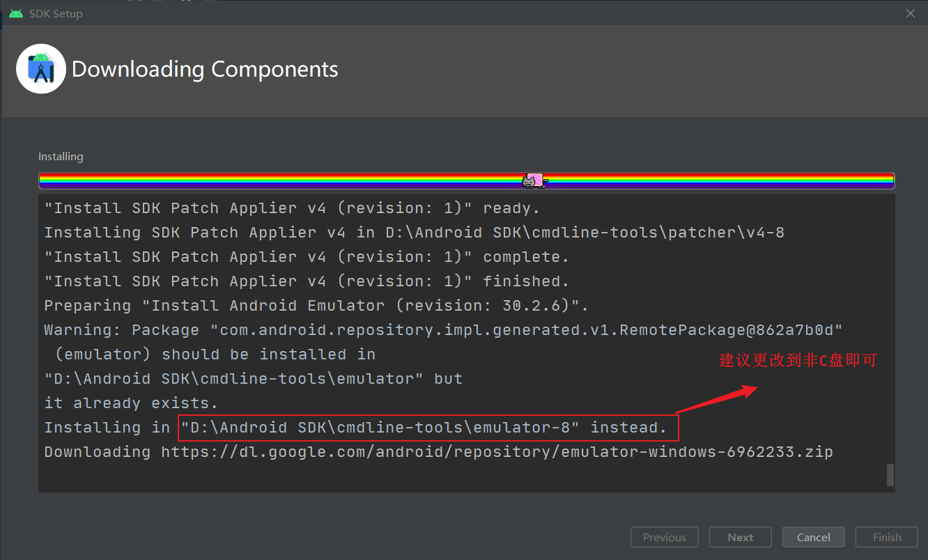
Task: Click the 'Installing SDK Patch Applier v4 in' line
Action: pyautogui.click(x=415, y=233)
